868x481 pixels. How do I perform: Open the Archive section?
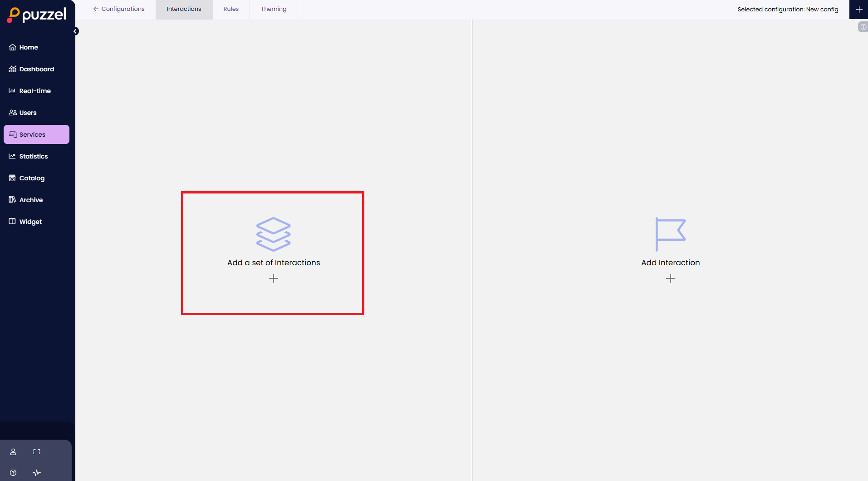coord(31,200)
